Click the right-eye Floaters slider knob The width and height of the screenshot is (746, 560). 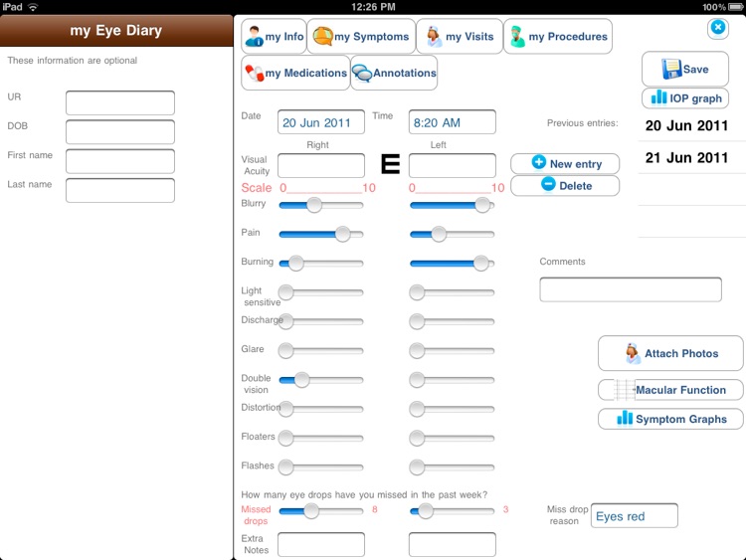285,438
